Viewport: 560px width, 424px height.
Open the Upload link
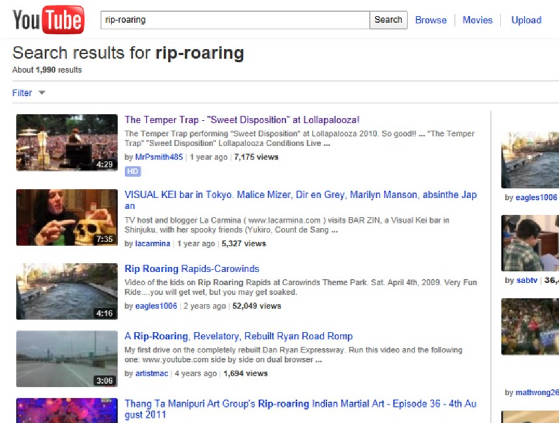(526, 20)
